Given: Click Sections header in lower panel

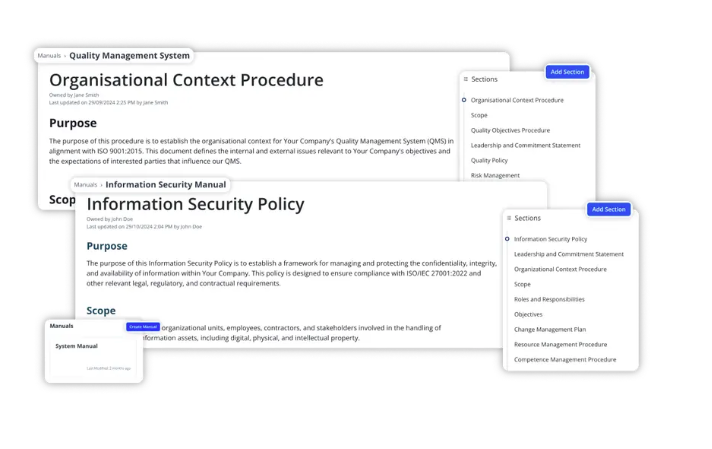Looking at the screenshot, I should (x=527, y=218).
